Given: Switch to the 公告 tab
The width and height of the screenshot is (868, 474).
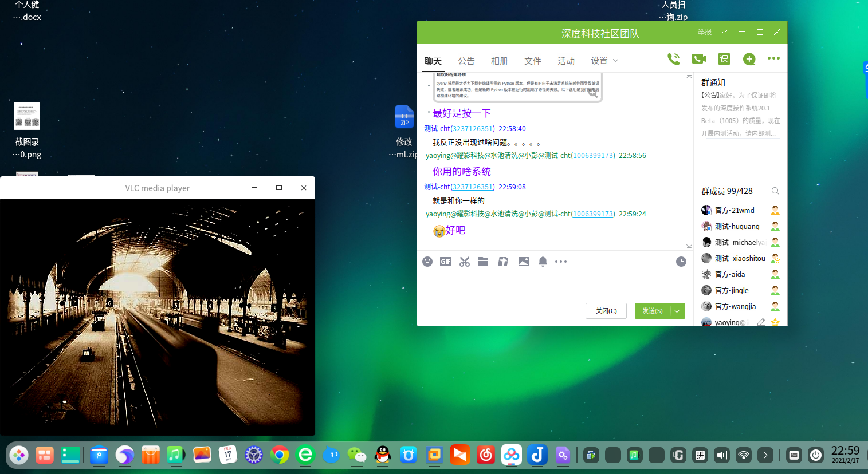Looking at the screenshot, I should click(466, 61).
